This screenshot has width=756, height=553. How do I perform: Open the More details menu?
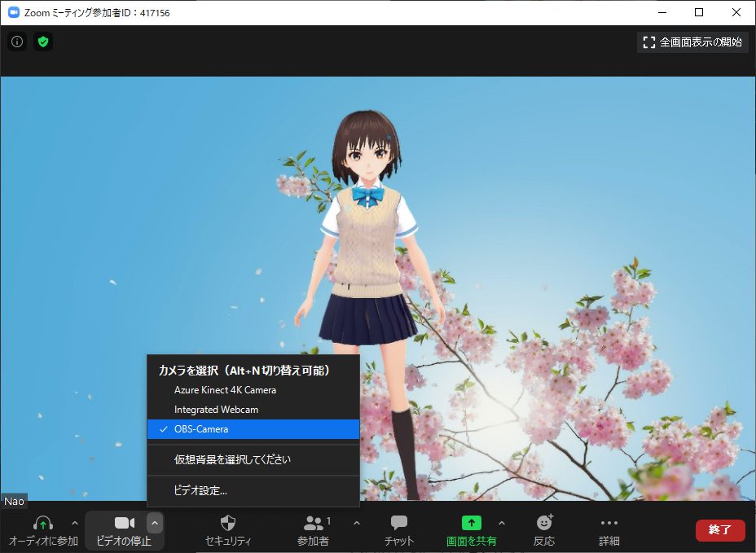(609, 530)
